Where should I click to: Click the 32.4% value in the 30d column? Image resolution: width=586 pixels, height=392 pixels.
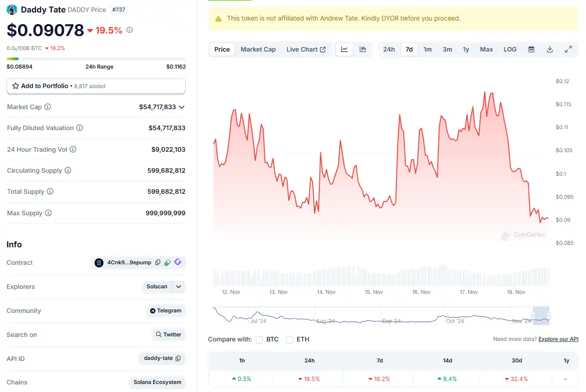pos(516,379)
